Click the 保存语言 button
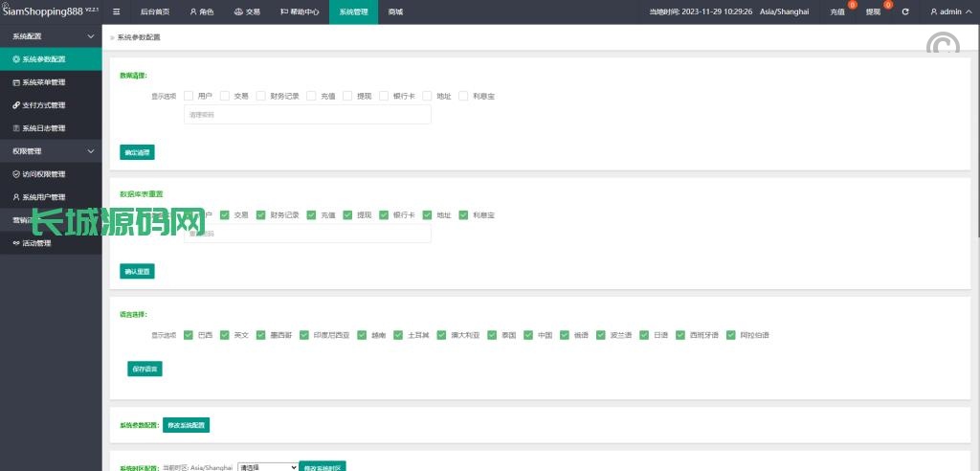980x471 pixels. click(145, 369)
